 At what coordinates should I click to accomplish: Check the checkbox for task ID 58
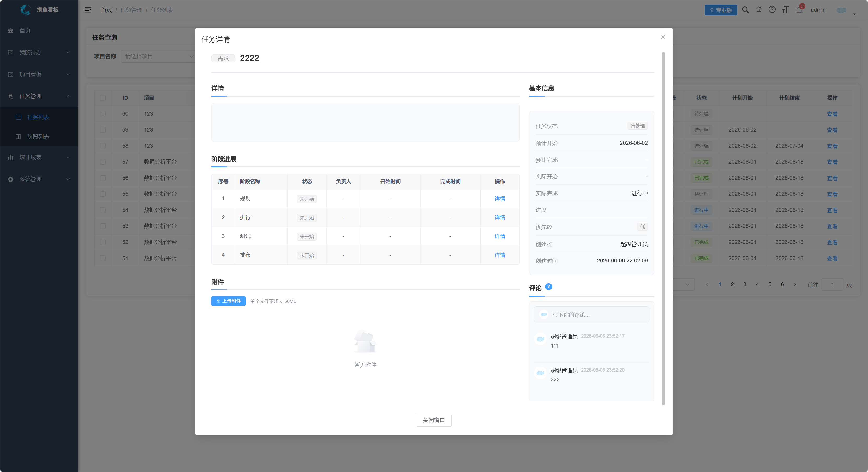click(103, 146)
